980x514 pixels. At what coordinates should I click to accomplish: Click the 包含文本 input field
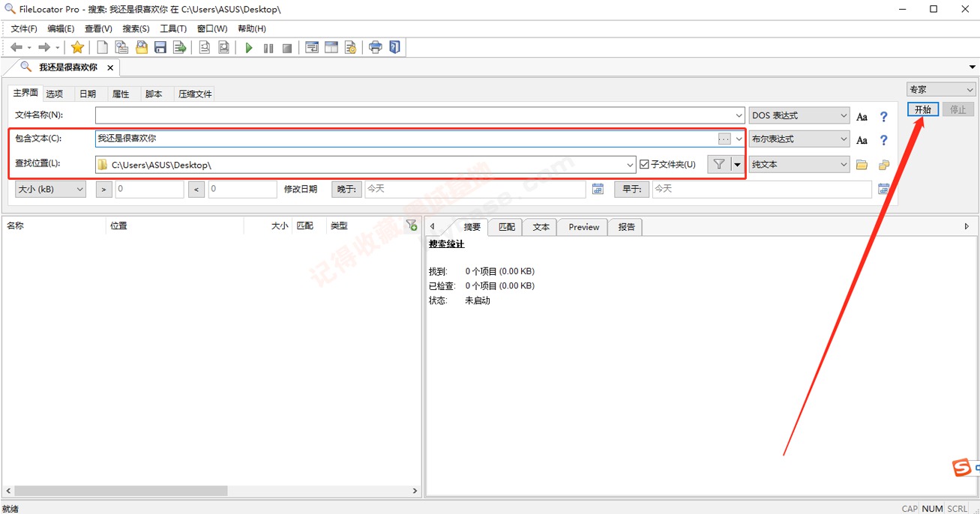click(x=405, y=139)
